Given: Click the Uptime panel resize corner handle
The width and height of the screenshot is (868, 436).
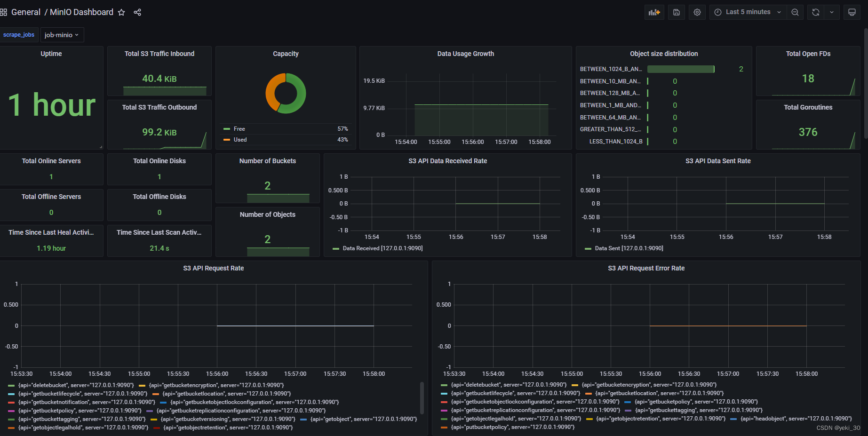Looking at the screenshot, I should tap(101, 147).
